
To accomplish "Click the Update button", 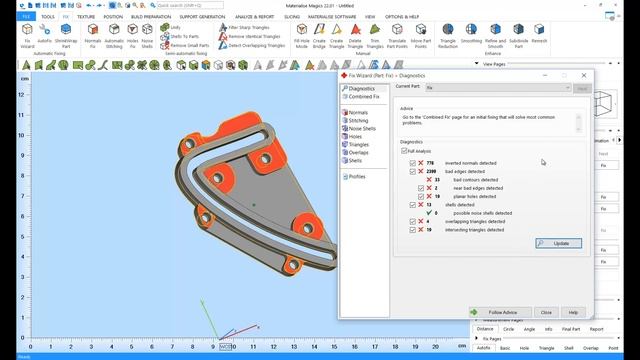I will 558,243.
